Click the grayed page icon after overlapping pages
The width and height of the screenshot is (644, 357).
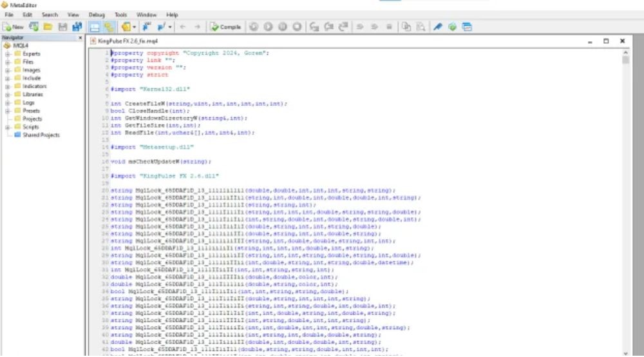click(421, 26)
